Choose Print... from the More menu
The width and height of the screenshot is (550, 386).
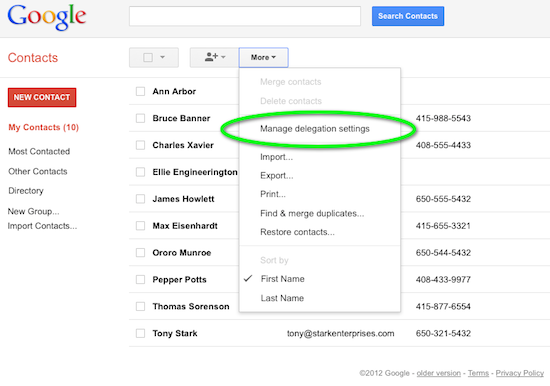click(273, 194)
